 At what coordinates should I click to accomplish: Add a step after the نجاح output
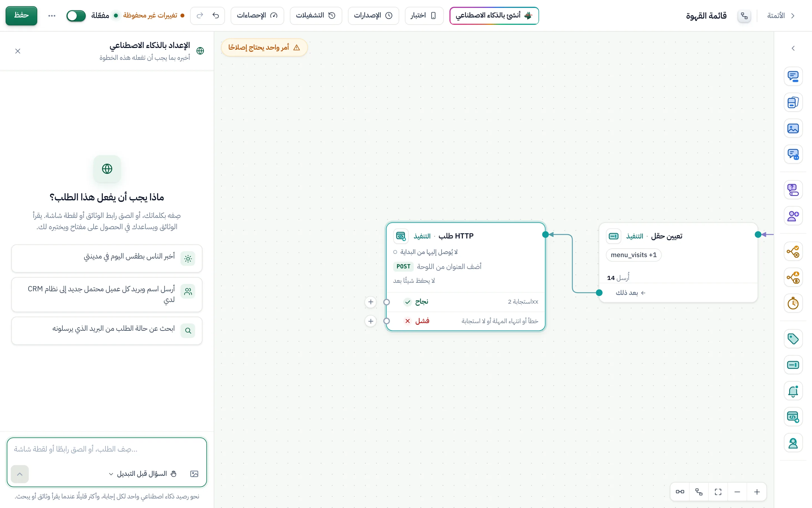tap(370, 302)
